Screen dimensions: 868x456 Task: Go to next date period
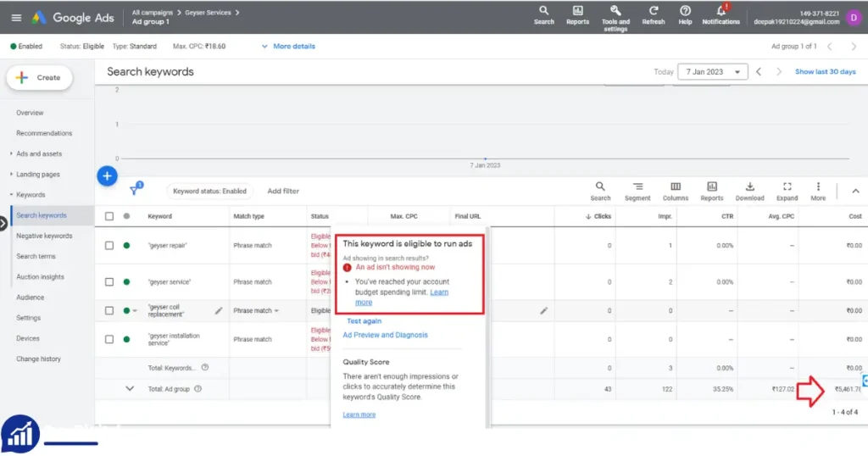click(779, 72)
